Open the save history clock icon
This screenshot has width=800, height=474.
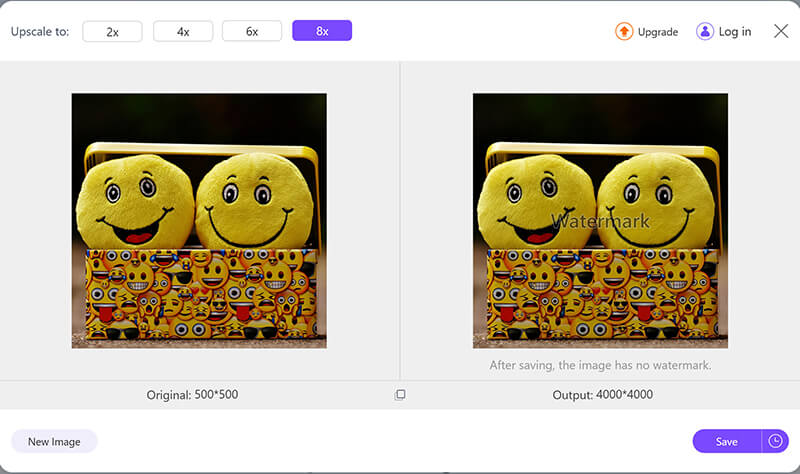click(775, 441)
